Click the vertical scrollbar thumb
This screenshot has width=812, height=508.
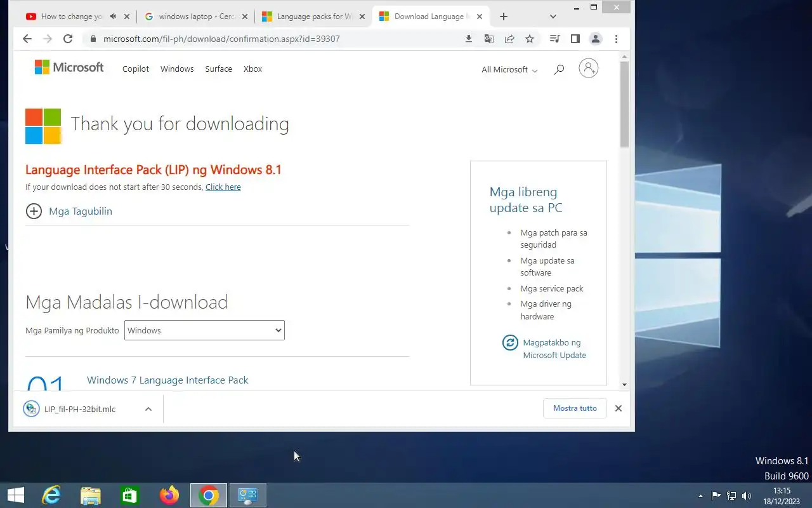coord(624,105)
